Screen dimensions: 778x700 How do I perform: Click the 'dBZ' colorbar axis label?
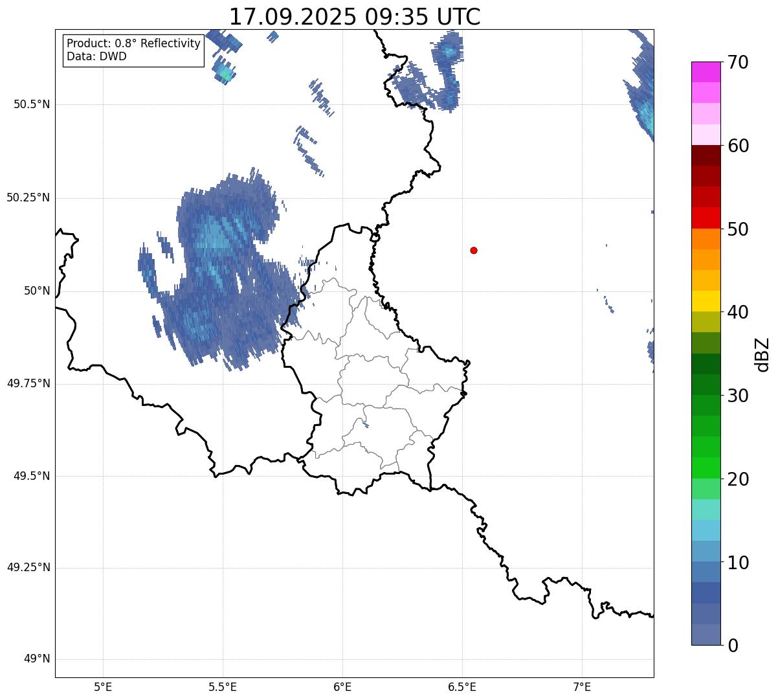(762, 354)
